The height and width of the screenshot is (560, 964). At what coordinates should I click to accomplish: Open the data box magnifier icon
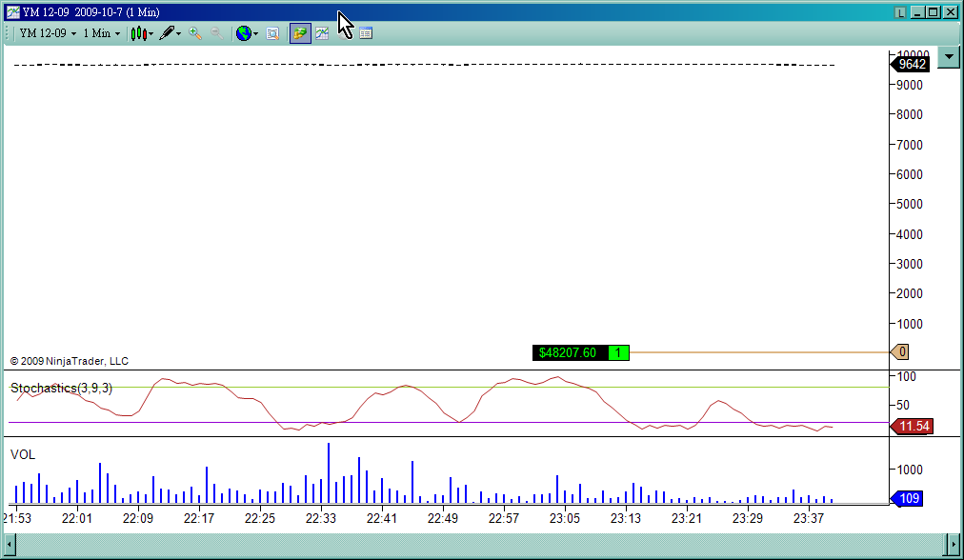coord(272,33)
